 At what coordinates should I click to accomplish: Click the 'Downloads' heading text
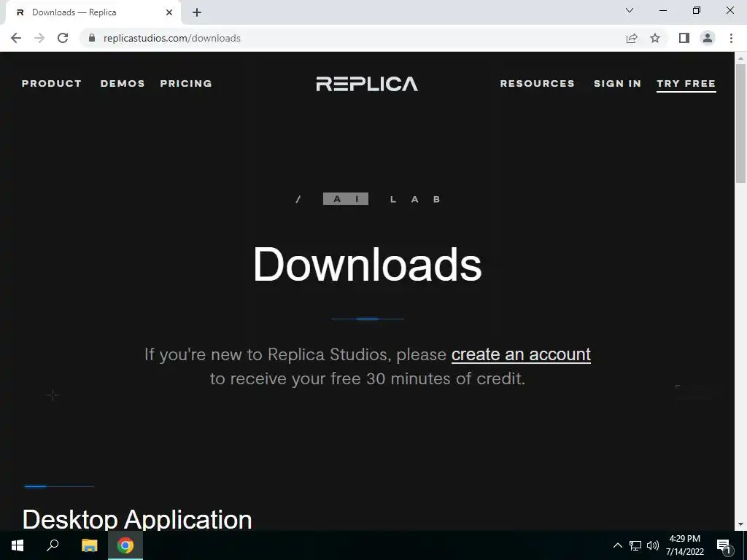368,265
